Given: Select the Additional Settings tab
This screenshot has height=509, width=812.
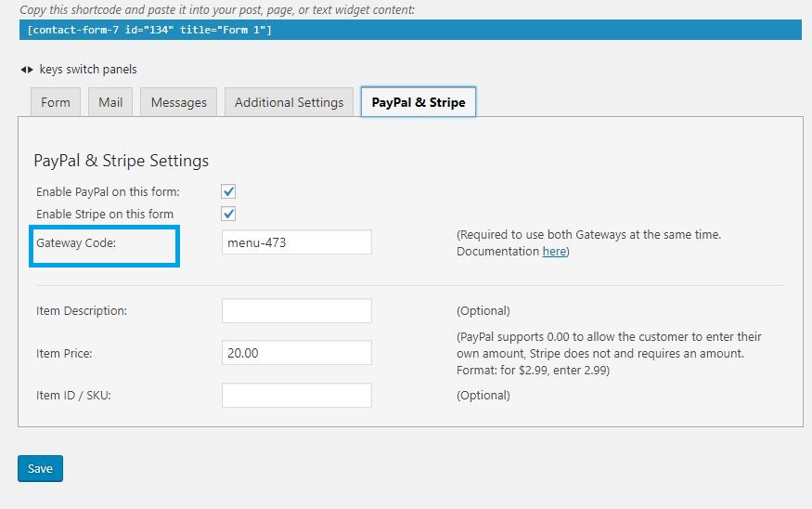Looking at the screenshot, I should pos(289,102).
